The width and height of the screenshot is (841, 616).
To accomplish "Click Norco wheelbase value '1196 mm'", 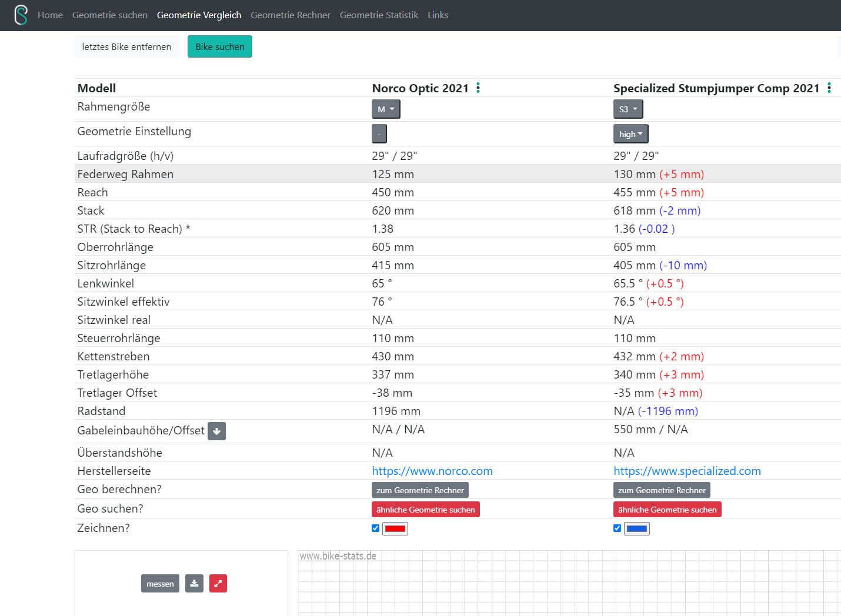I will [396, 411].
